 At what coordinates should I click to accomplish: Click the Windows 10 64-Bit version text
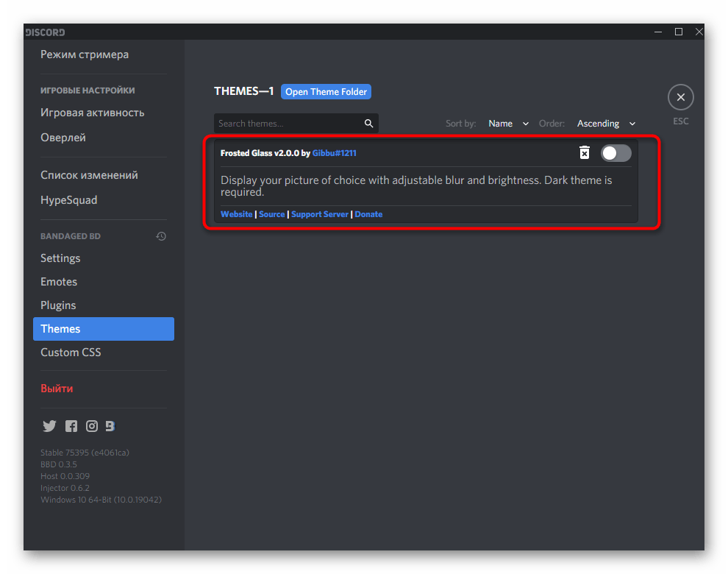(x=101, y=500)
